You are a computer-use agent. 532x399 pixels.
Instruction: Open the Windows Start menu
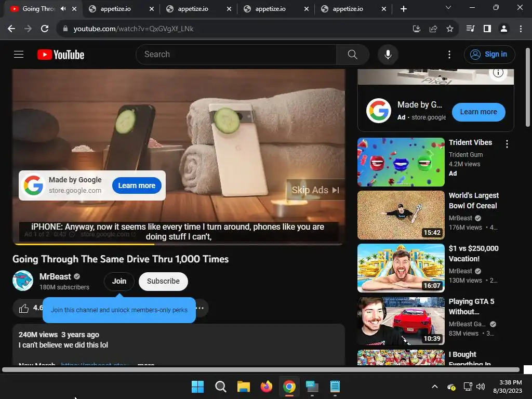(197, 387)
